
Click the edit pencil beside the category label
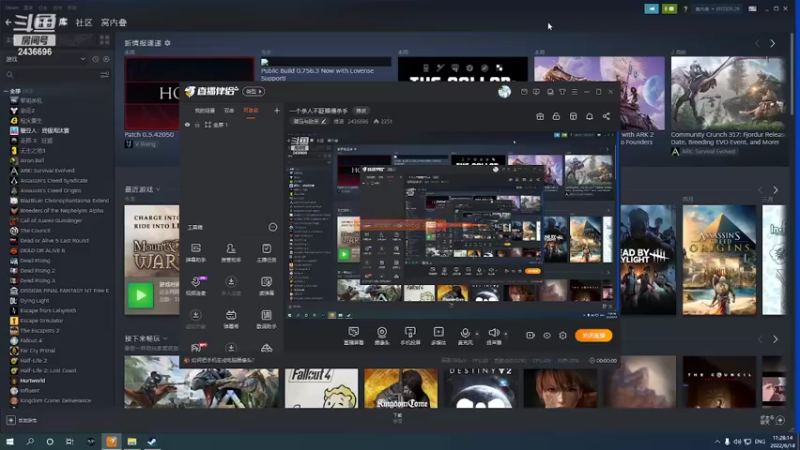(323, 121)
